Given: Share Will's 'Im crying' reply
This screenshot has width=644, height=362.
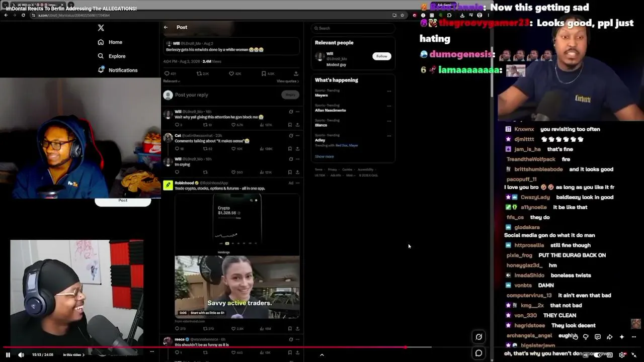Looking at the screenshot, I should [x=297, y=172].
